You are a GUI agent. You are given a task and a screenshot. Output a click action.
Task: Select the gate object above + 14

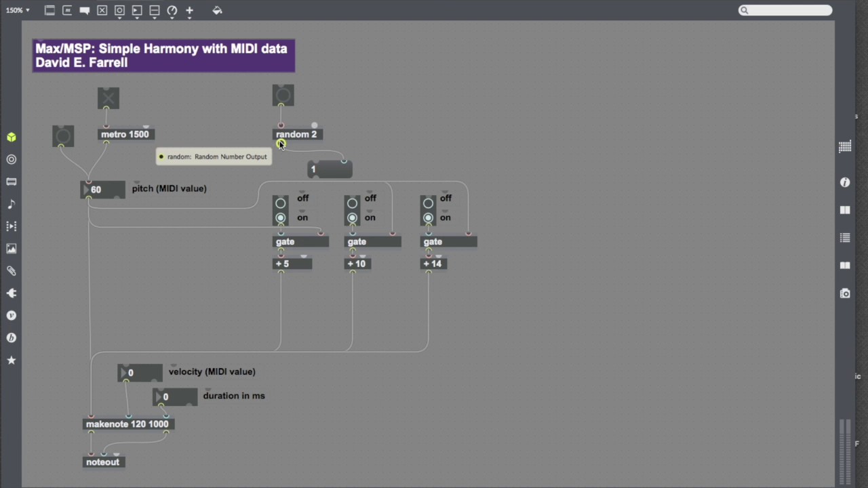pyautogui.click(x=449, y=242)
